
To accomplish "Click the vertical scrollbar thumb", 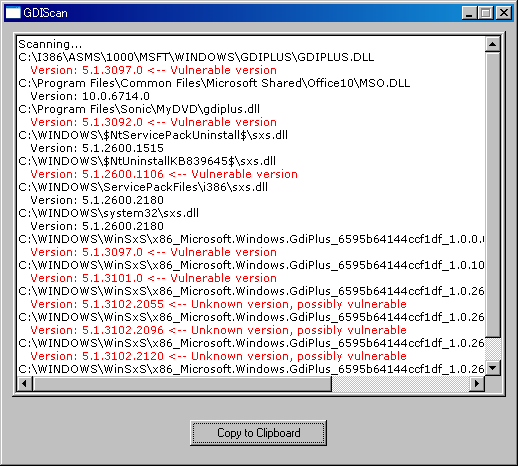I will tap(492, 195).
